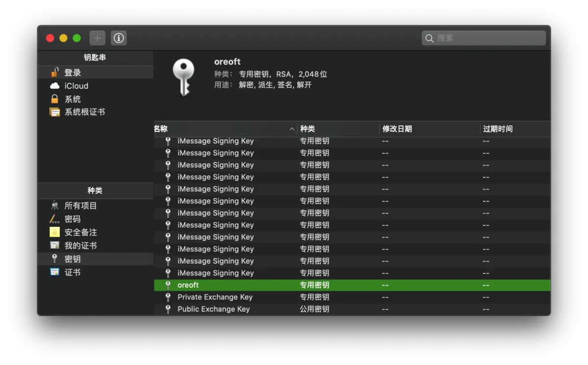Sort by 名称 column header
The image size is (588, 365).
coord(220,129)
